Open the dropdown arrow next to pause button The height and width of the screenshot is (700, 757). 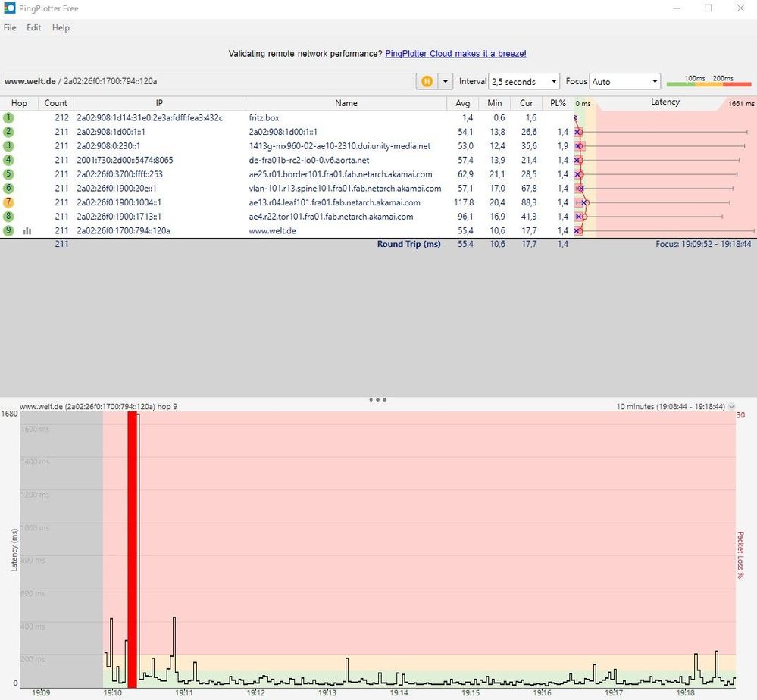[x=445, y=81]
